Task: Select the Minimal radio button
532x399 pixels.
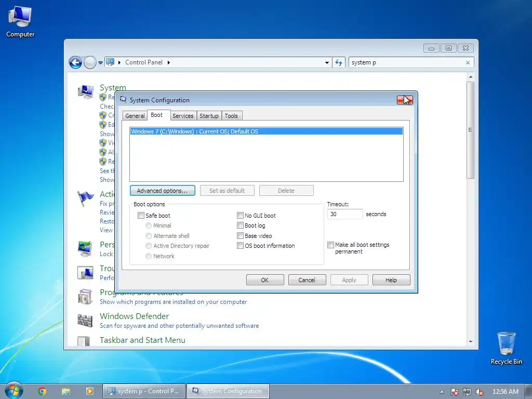Action: (x=148, y=225)
